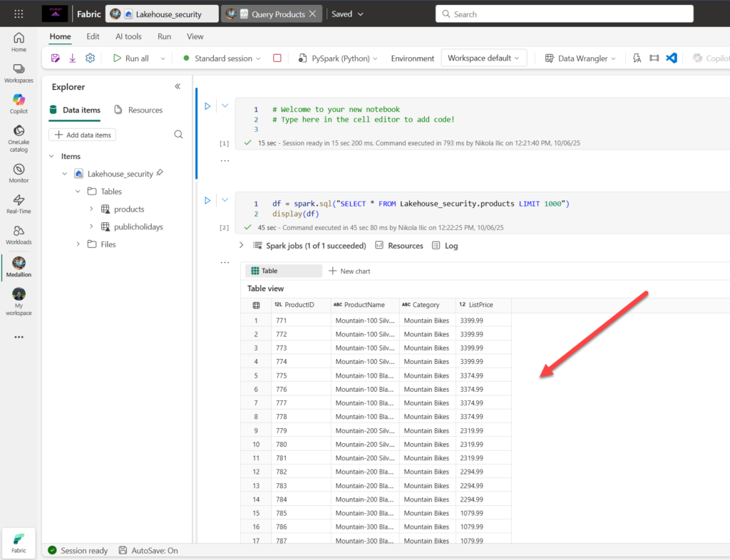Expand the Files folder

78,244
